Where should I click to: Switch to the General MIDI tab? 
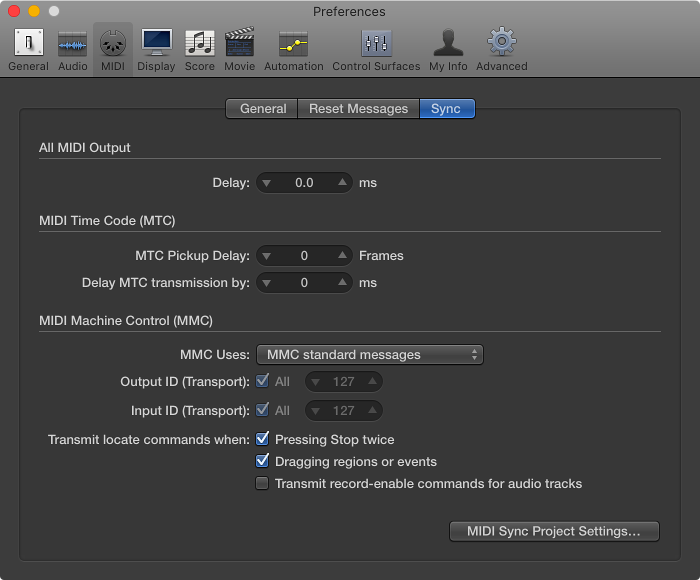(x=262, y=108)
